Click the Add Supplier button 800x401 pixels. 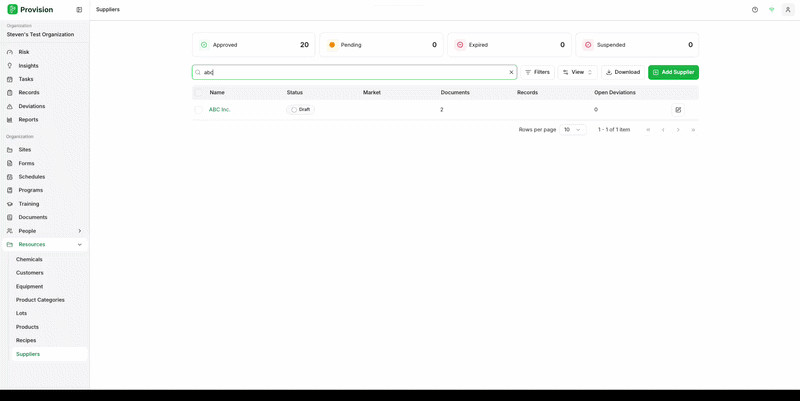(x=673, y=72)
